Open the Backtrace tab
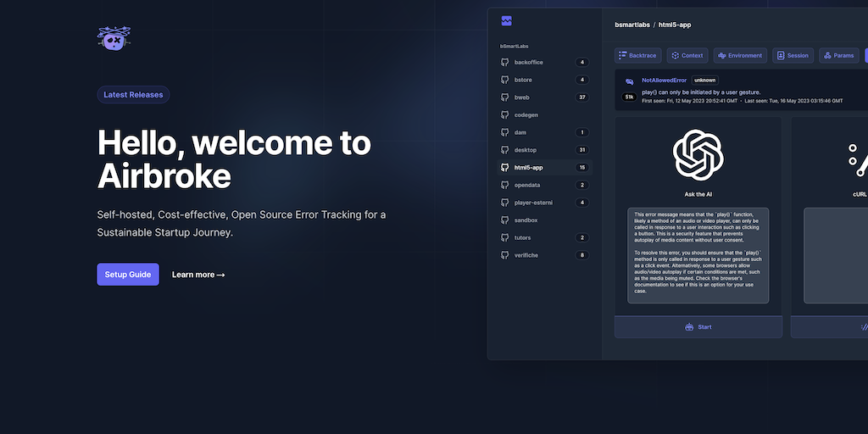The width and height of the screenshot is (868, 434). click(x=637, y=56)
